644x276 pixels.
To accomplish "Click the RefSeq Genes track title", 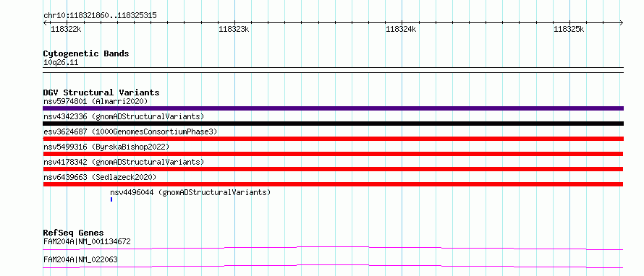I will click(74, 233).
